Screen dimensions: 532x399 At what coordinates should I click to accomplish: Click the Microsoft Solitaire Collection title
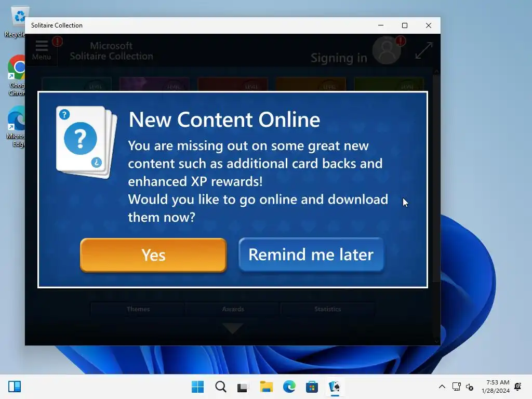tap(111, 51)
